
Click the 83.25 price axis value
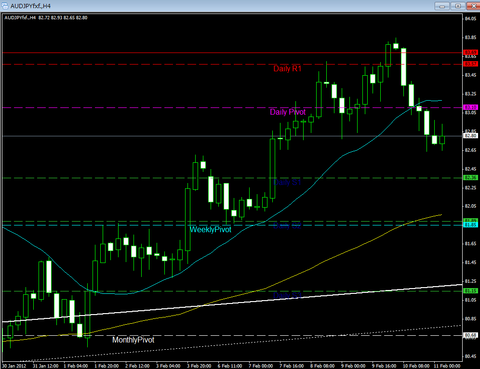[471, 94]
